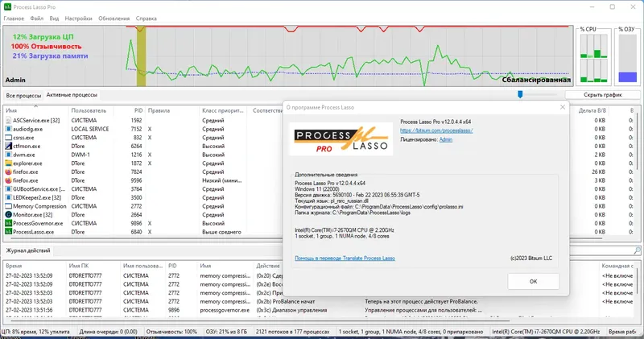
Task: Click status bar 2121 потоков в 177 процессах
Action: tap(292, 332)
